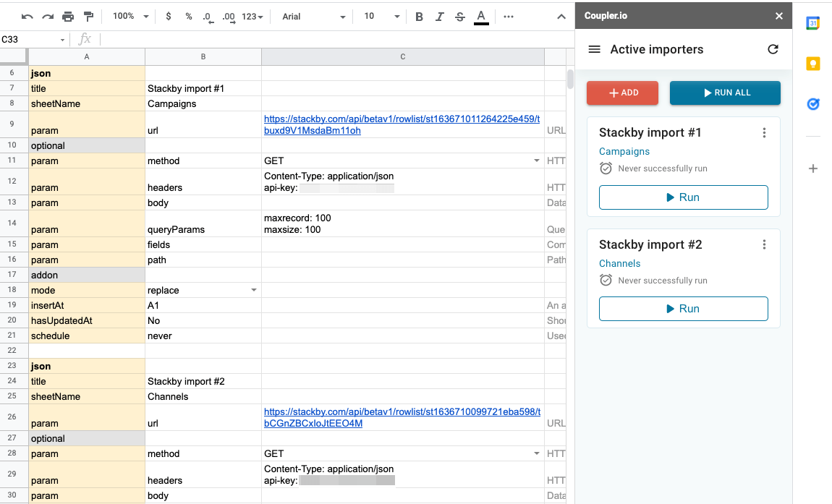
Task: Select the 'addon' cell in row 17
Action: [x=87, y=276]
